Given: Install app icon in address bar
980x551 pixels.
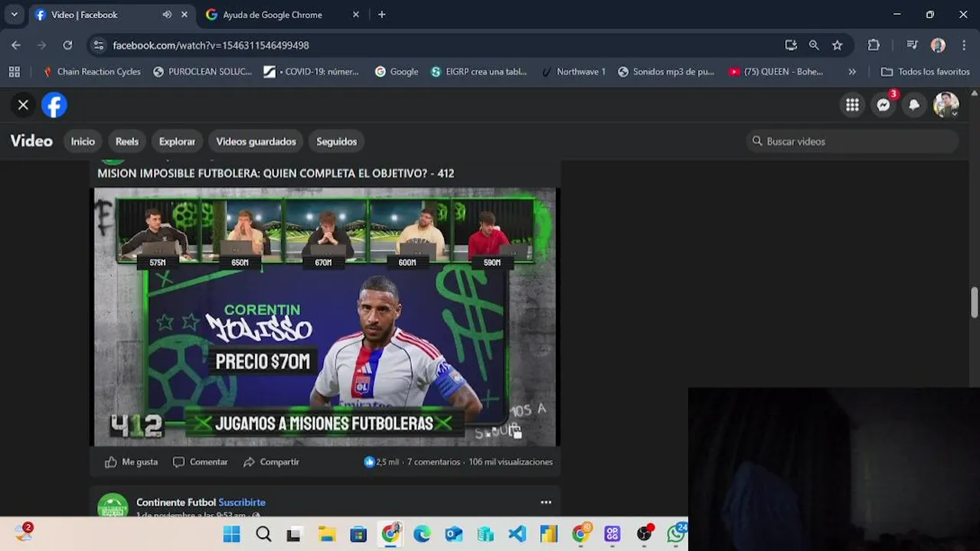Looking at the screenshot, I should [x=791, y=45].
